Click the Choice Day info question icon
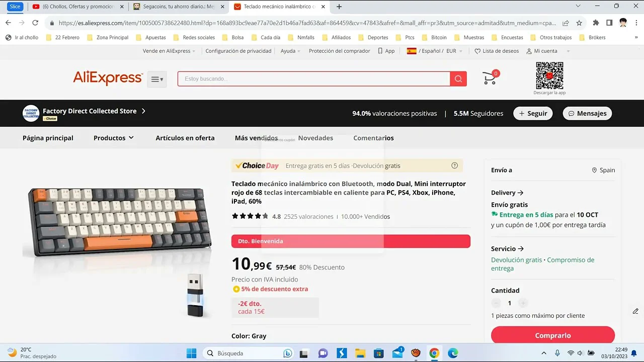644x362 pixels. tap(454, 166)
